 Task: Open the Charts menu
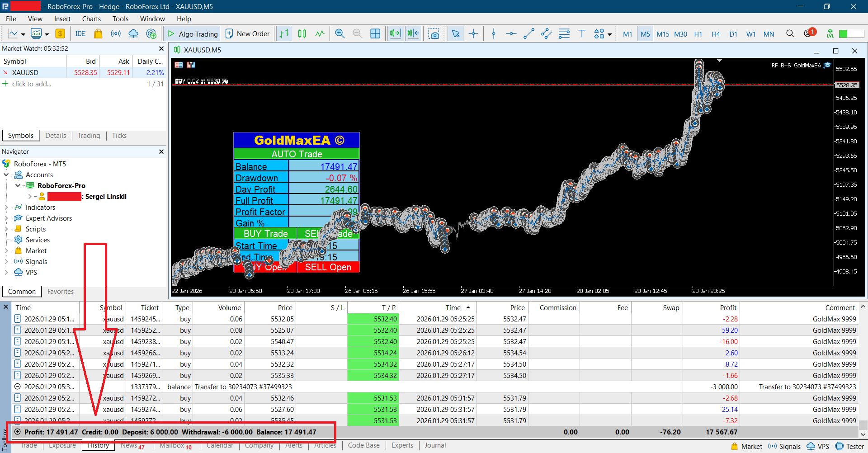click(91, 19)
